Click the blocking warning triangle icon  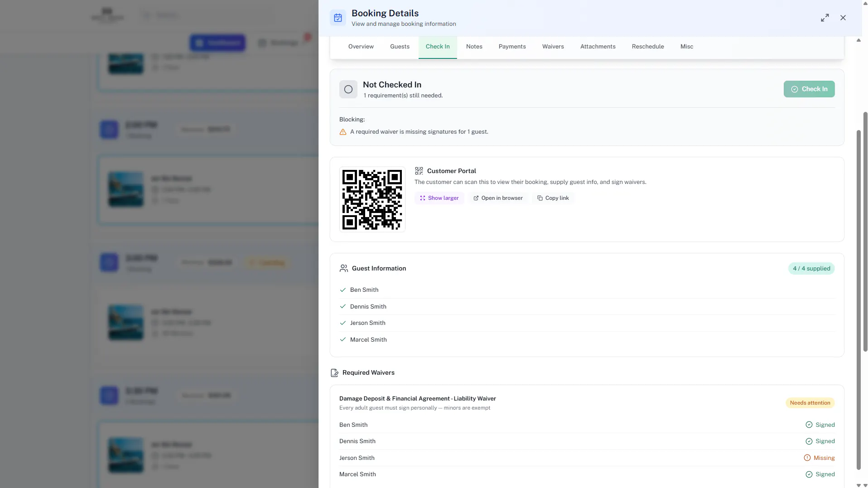[x=343, y=132]
